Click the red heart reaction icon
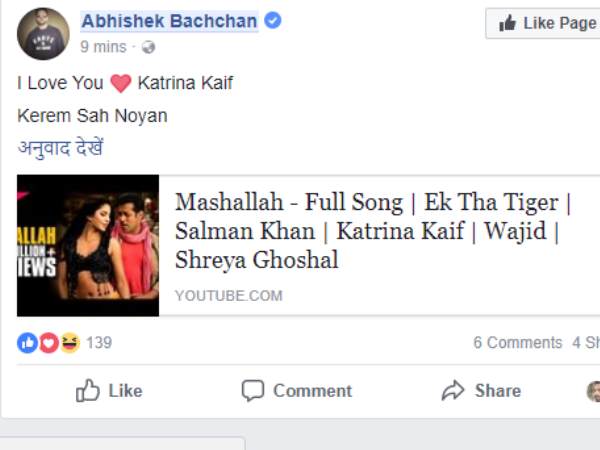Viewport: 600px width, 450px height. click(48, 343)
